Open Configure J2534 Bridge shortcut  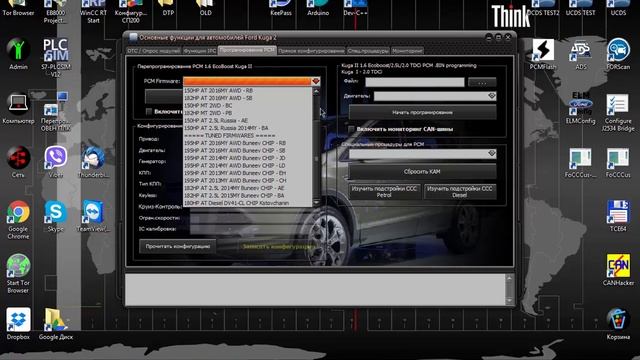point(618,112)
